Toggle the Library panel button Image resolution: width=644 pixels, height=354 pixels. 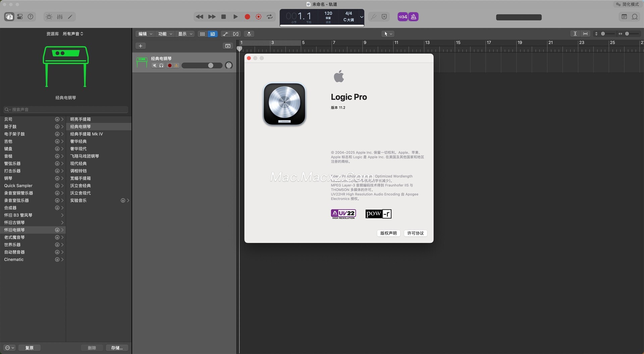pos(9,17)
